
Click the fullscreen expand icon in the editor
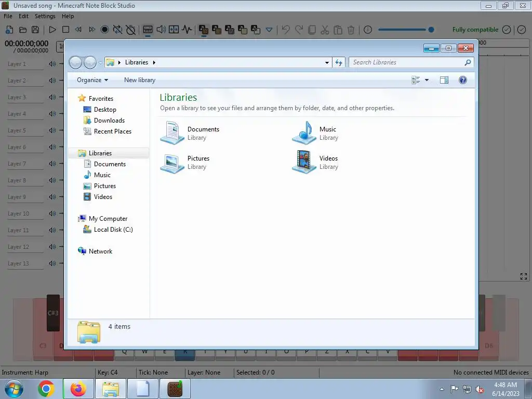point(524,276)
